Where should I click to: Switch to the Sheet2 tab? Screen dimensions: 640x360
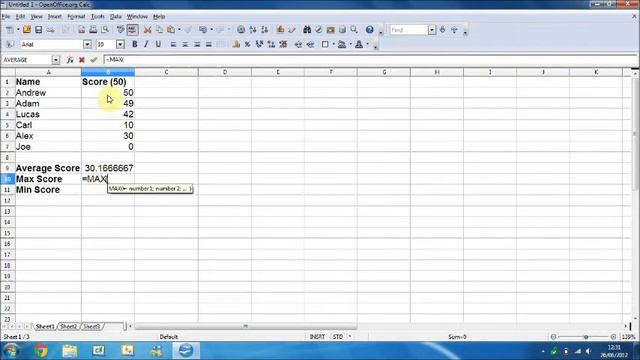point(69,327)
